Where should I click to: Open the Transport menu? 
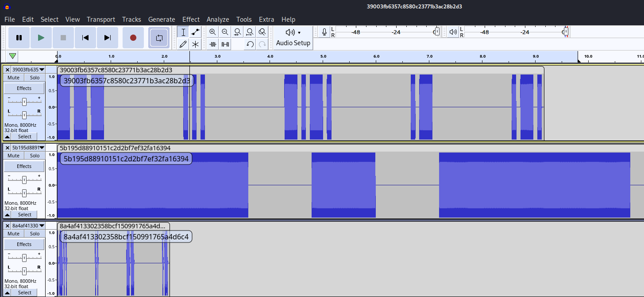pos(101,19)
